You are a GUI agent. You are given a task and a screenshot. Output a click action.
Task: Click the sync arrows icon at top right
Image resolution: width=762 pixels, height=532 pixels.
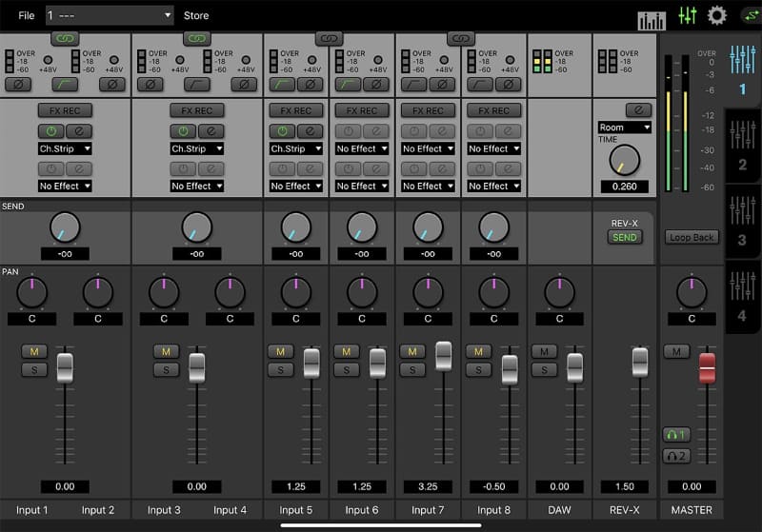[752, 15]
